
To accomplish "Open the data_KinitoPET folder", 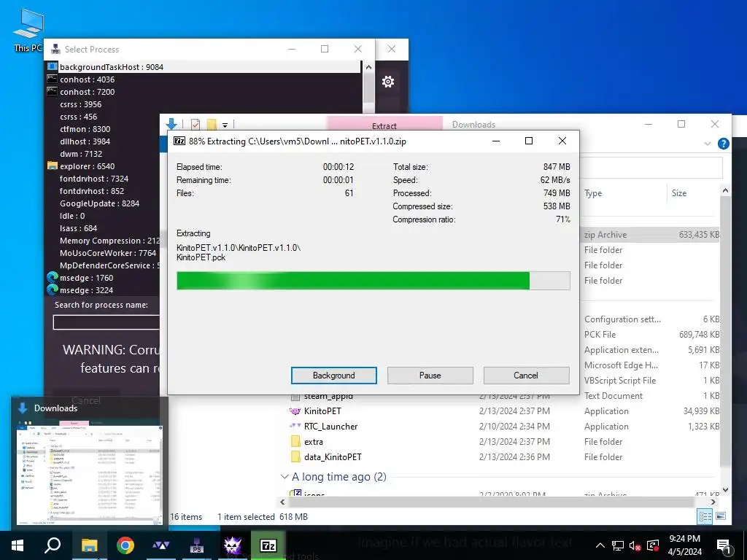I will coord(333,456).
